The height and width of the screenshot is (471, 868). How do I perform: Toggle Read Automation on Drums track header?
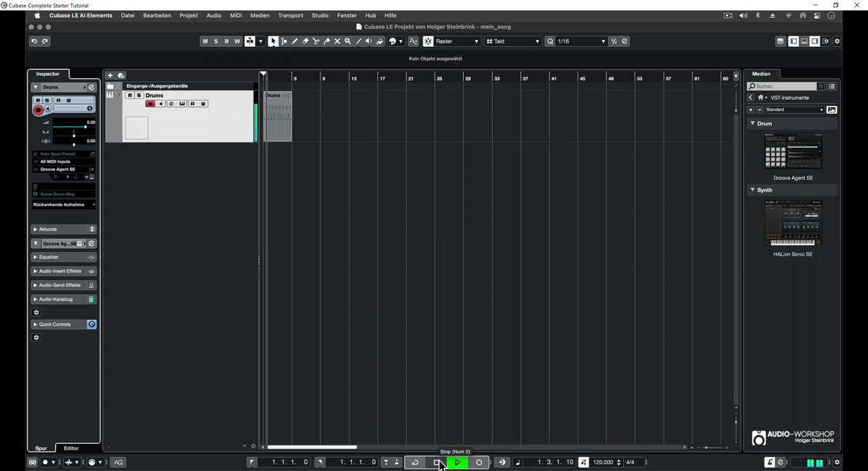tap(193, 104)
